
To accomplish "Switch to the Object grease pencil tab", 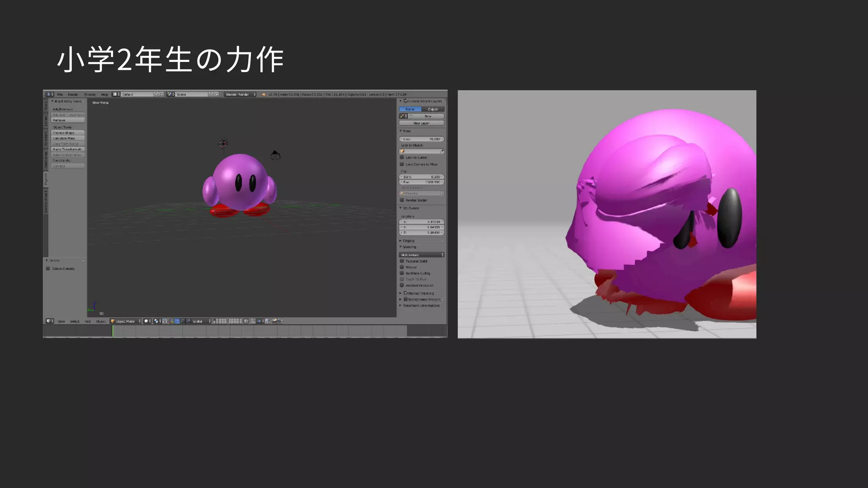I will coord(433,109).
